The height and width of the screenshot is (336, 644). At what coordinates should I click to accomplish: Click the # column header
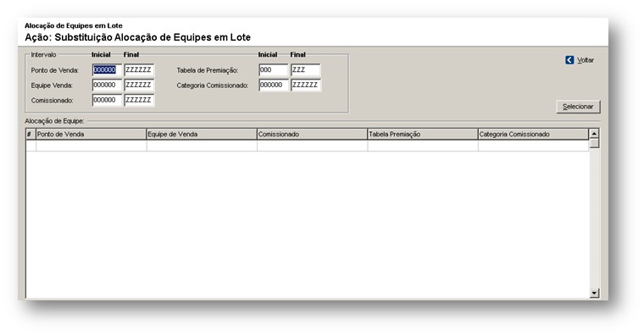(x=31, y=135)
